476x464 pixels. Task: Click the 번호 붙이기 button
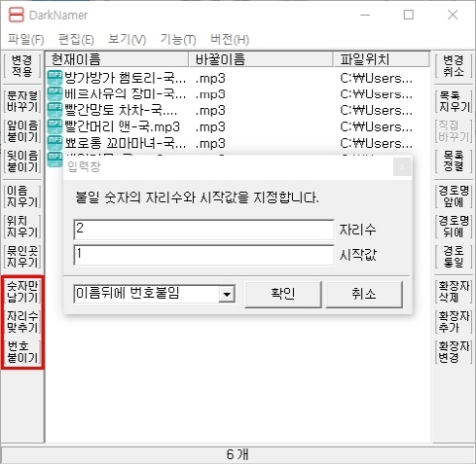[x=22, y=352]
